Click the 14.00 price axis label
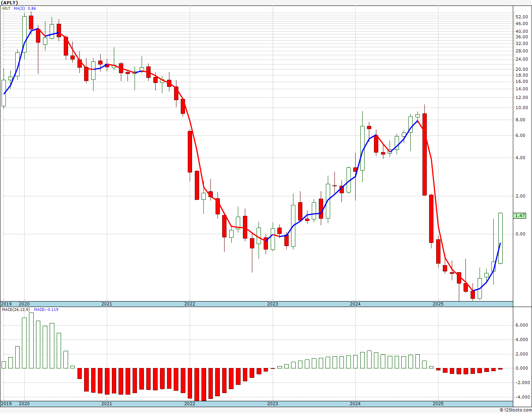 tap(522, 89)
